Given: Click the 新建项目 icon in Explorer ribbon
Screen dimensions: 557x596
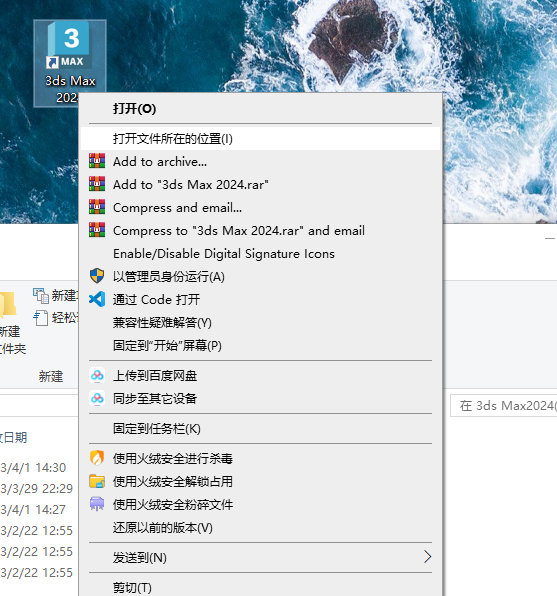Looking at the screenshot, I should (x=41, y=295).
